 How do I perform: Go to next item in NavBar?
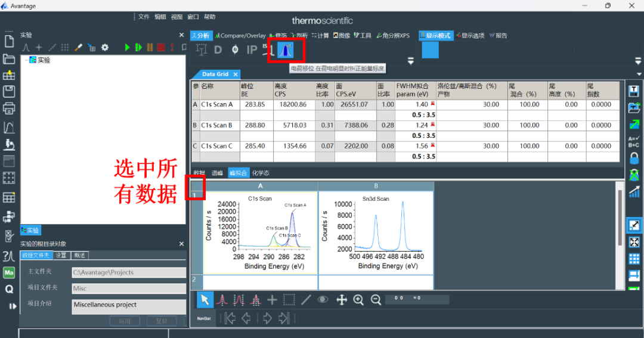tap(267, 318)
